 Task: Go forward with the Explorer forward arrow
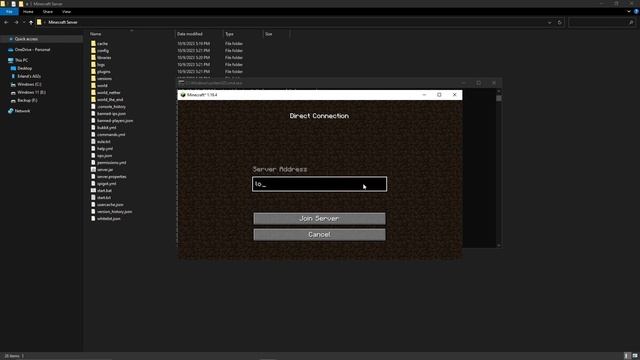16,22
